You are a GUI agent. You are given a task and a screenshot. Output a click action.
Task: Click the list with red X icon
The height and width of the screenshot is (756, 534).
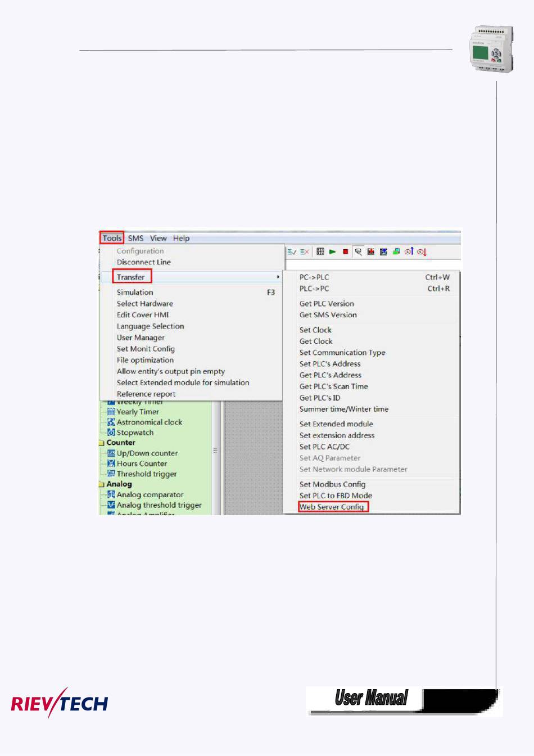point(305,251)
